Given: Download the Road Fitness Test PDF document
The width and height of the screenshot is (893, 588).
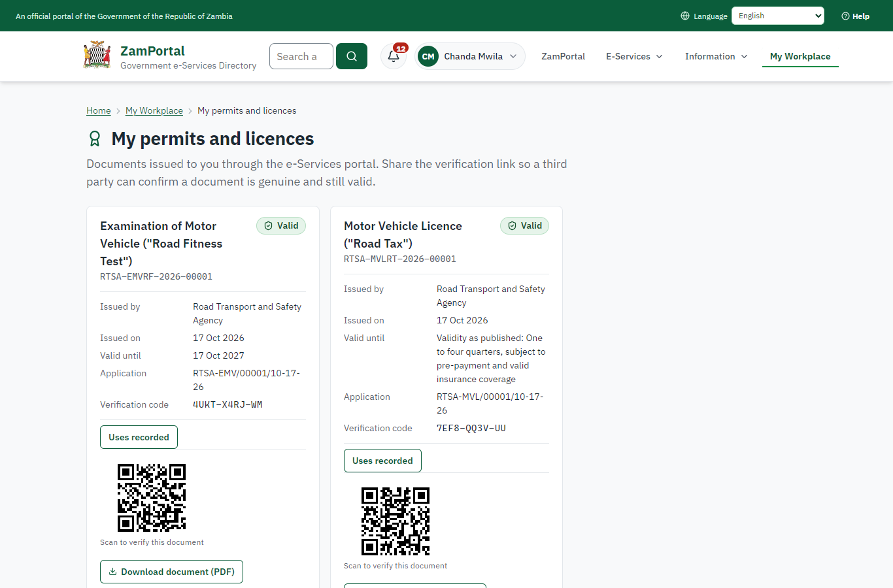Looking at the screenshot, I should tap(171, 572).
